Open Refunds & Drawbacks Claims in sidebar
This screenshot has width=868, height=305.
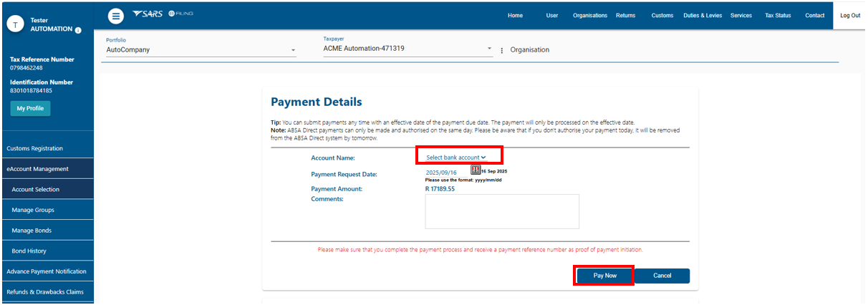[x=45, y=292]
